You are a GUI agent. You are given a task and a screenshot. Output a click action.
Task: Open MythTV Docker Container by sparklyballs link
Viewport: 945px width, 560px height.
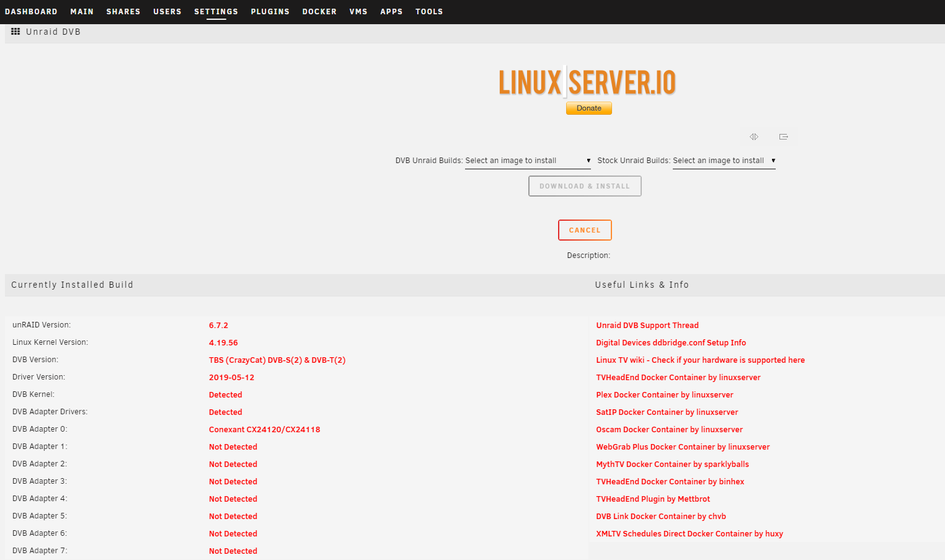coord(673,464)
